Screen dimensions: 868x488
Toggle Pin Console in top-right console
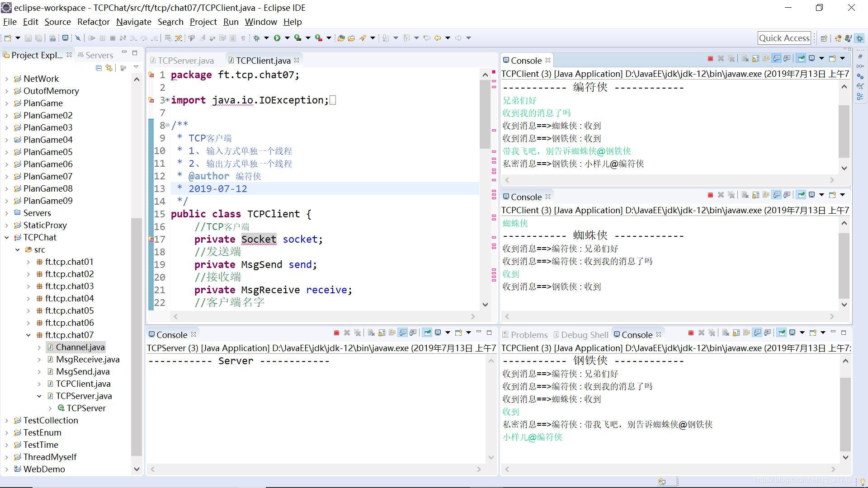[x=801, y=58]
